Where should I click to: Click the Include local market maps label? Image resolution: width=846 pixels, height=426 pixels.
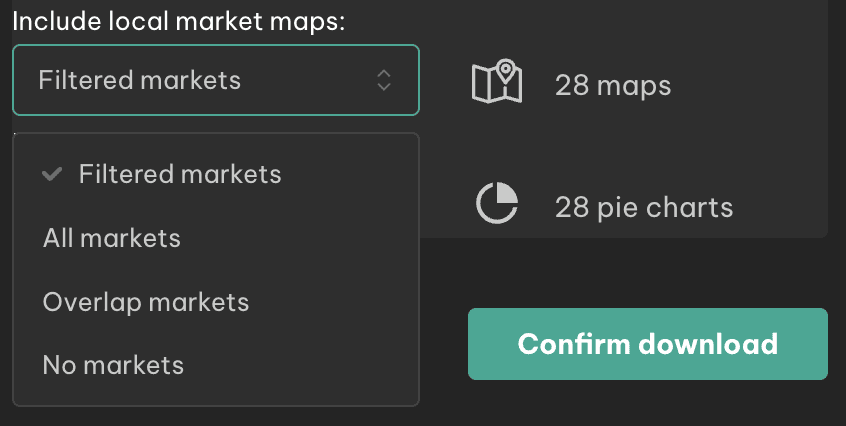(x=179, y=22)
